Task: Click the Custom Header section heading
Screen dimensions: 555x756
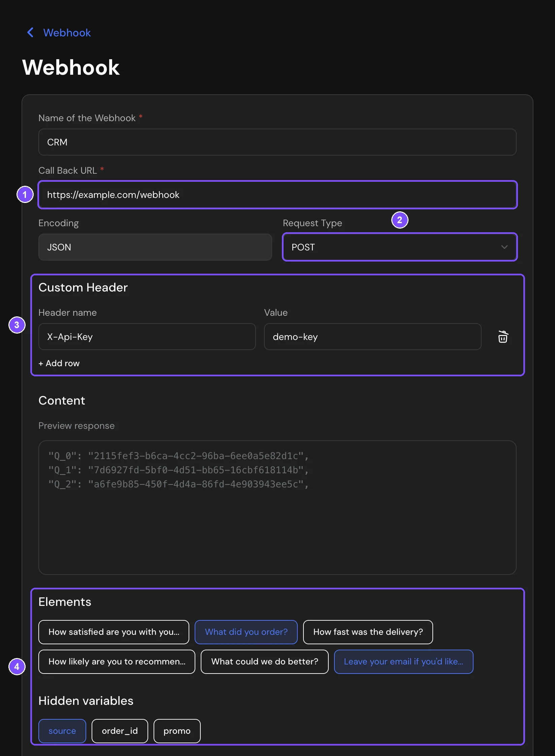Action: [83, 287]
